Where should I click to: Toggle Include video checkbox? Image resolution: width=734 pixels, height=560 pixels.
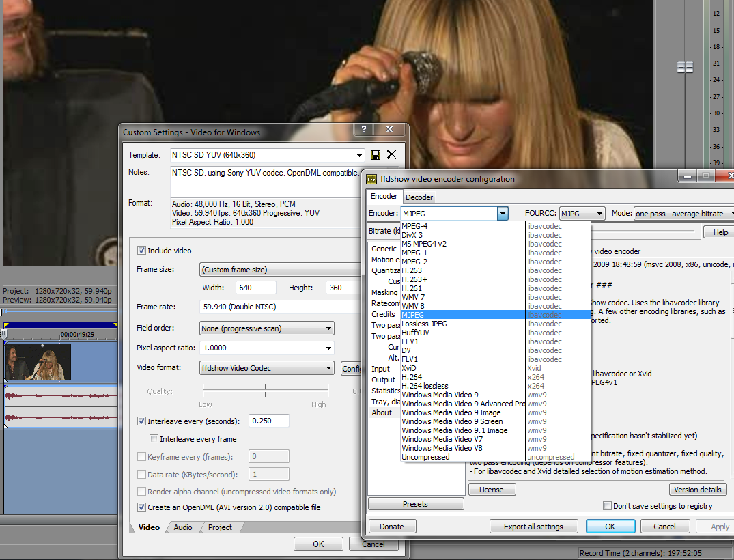pyautogui.click(x=141, y=251)
